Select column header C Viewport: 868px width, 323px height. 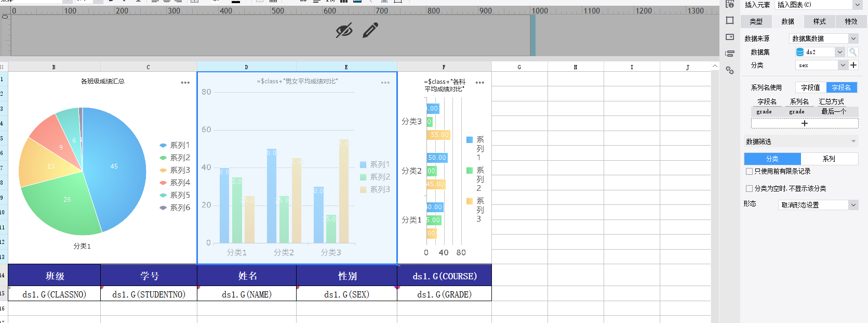coord(149,67)
